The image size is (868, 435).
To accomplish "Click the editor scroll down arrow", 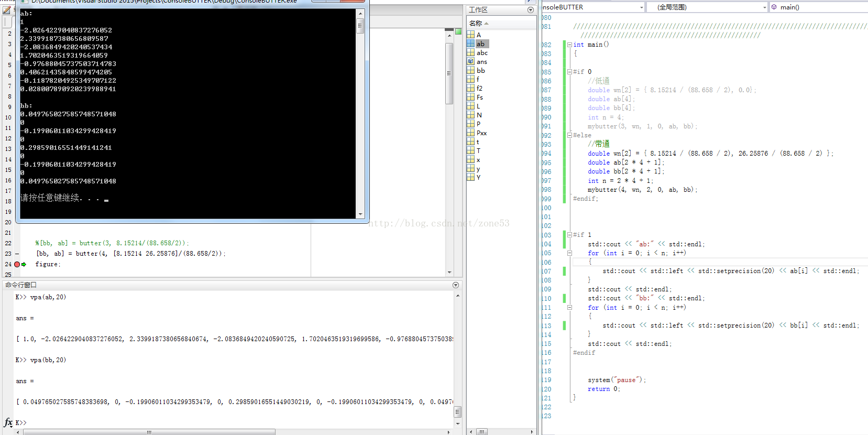I will point(449,272).
